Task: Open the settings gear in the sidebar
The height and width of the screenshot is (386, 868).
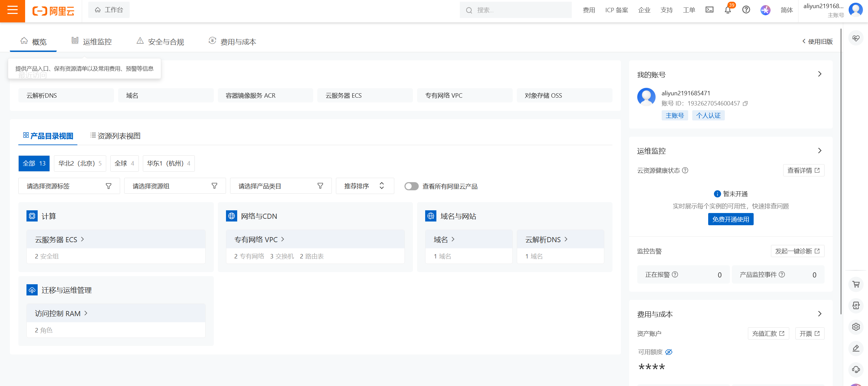Action: coord(856,327)
